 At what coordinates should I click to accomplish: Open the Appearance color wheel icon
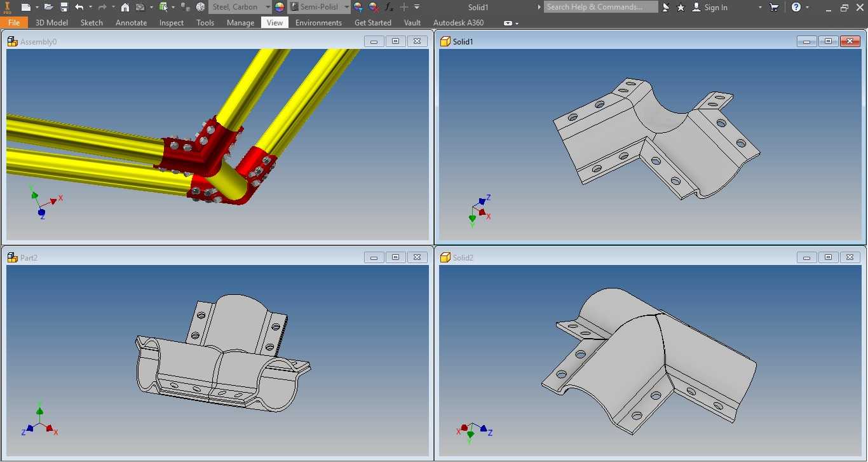pyautogui.click(x=279, y=7)
